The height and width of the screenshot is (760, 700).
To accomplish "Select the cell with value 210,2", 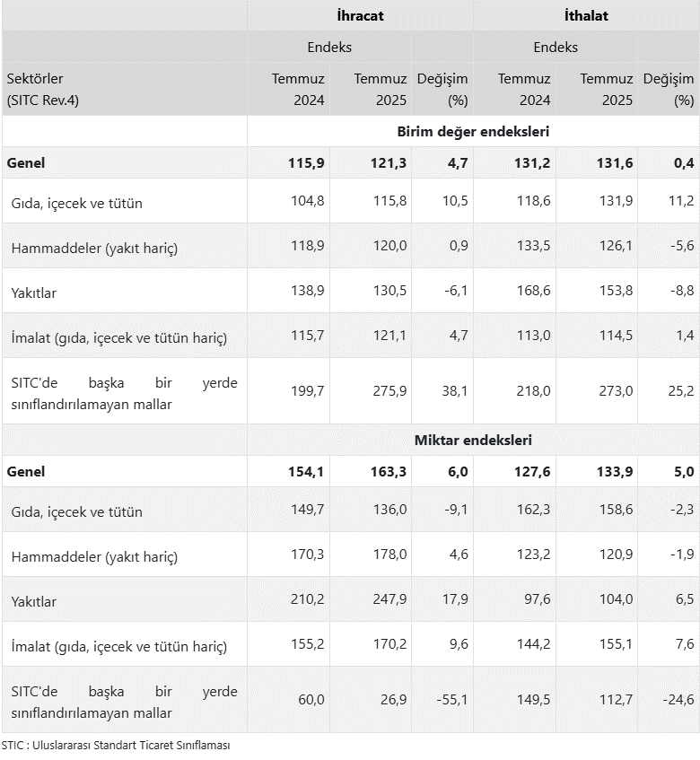I will (307, 601).
